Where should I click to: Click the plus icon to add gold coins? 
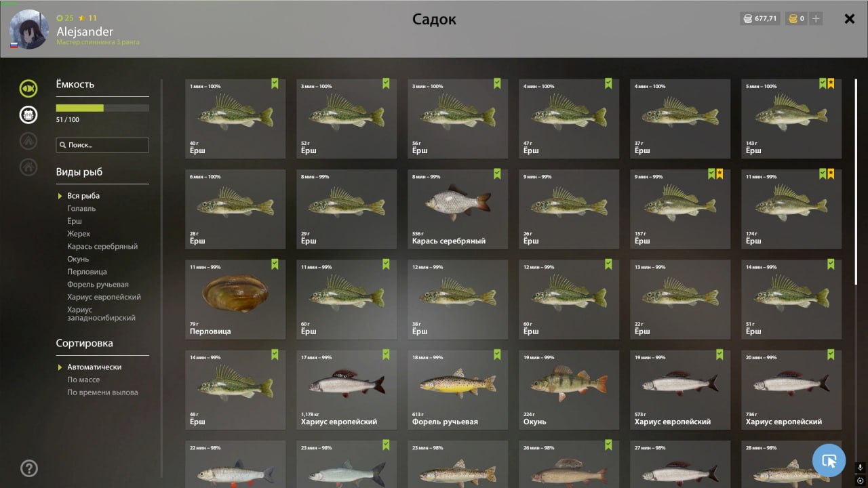tap(816, 19)
